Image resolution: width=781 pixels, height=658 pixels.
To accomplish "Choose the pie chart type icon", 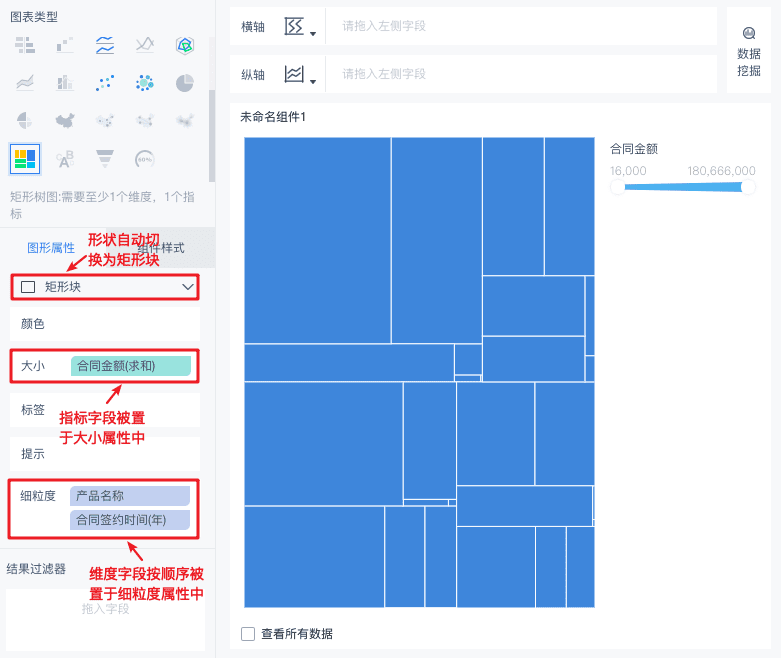I will [184, 83].
